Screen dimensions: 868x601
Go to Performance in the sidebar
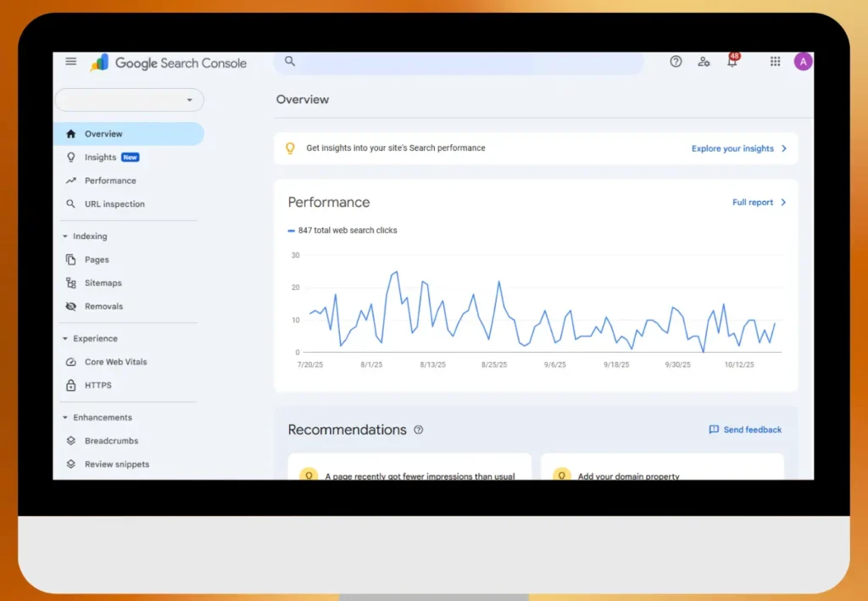coord(109,181)
